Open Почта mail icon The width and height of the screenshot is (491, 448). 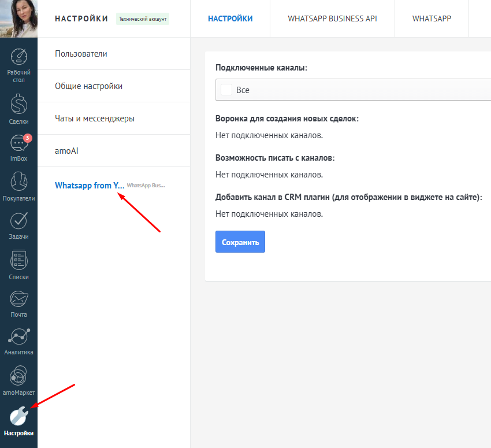18,299
